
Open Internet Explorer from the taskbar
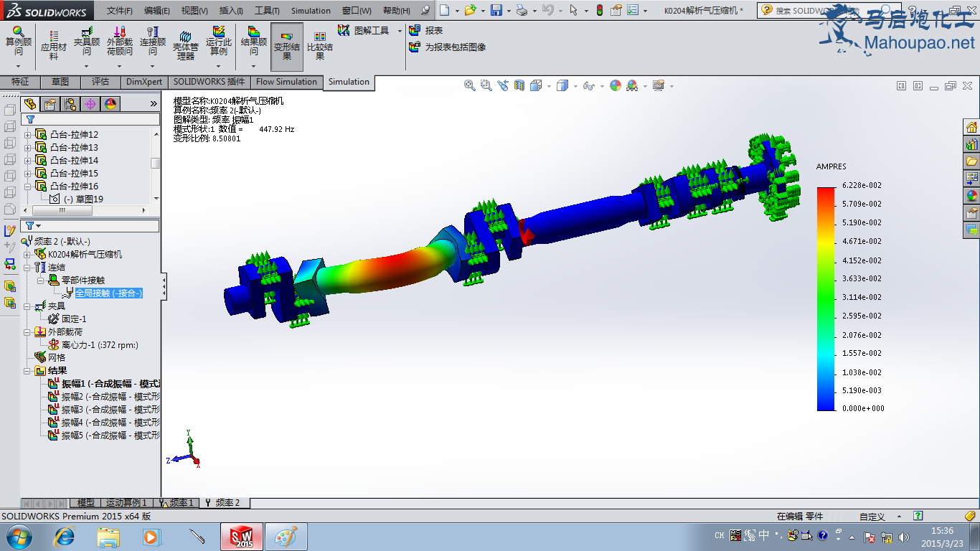tap(65, 537)
